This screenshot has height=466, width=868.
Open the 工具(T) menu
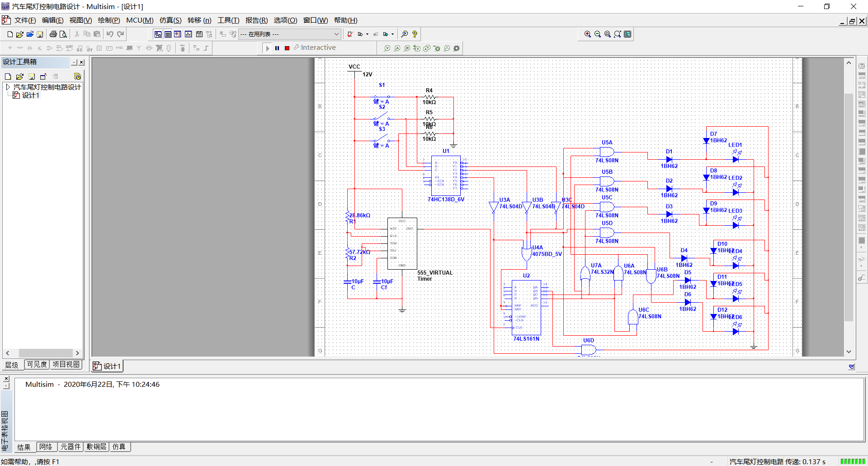click(228, 20)
